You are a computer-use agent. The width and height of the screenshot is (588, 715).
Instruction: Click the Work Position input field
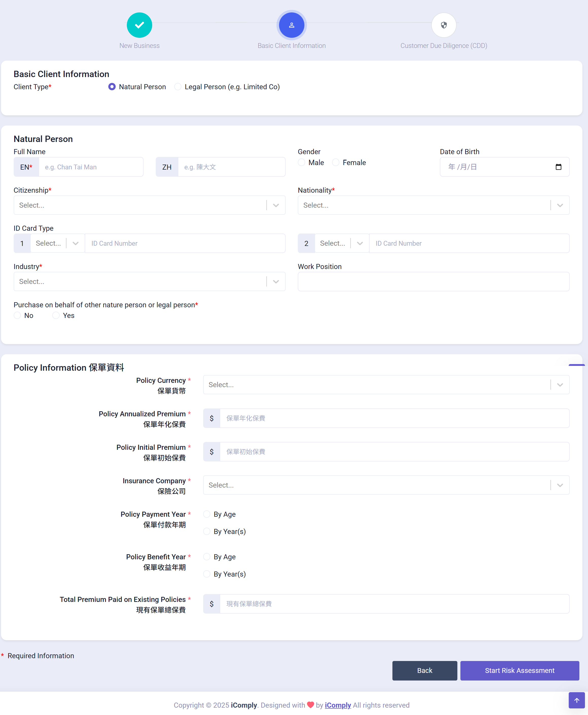[x=434, y=282]
